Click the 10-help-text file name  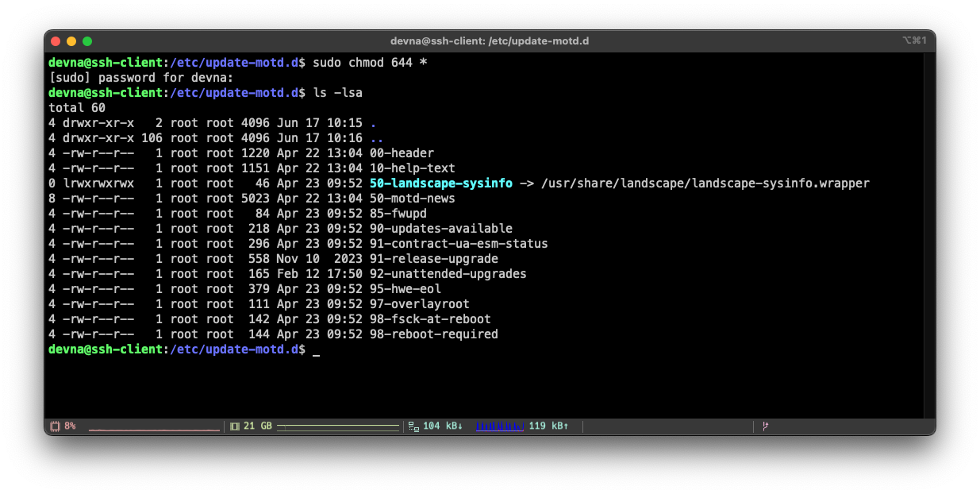pos(413,168)
